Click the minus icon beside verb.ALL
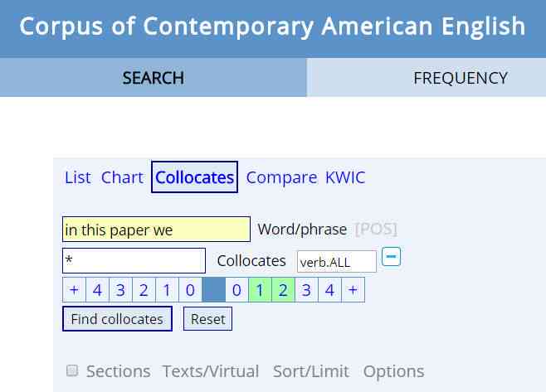Image resolution: width=546 pixels, height=392 pixels. tap(391, 257)
